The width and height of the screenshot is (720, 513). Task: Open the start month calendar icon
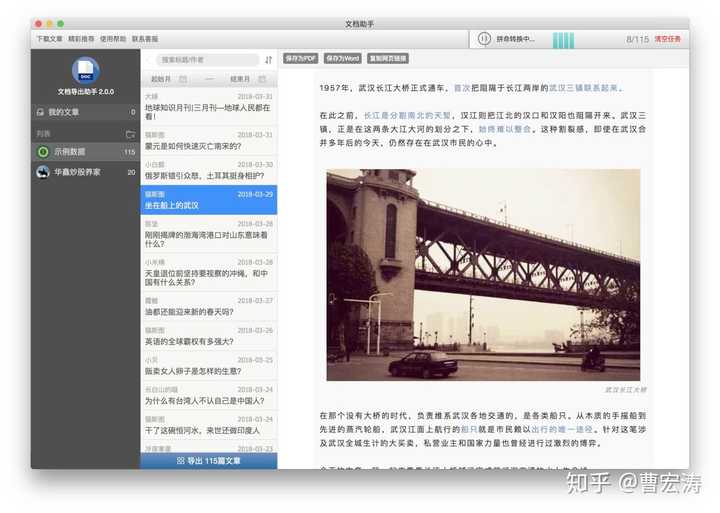point(183,79)
